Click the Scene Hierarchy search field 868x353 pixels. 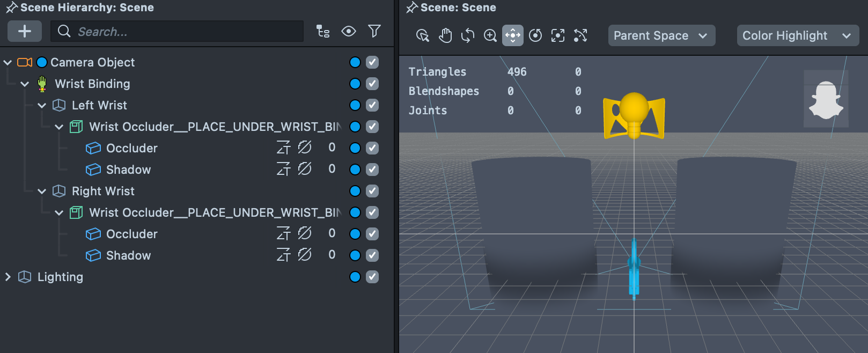click(177, 32)
